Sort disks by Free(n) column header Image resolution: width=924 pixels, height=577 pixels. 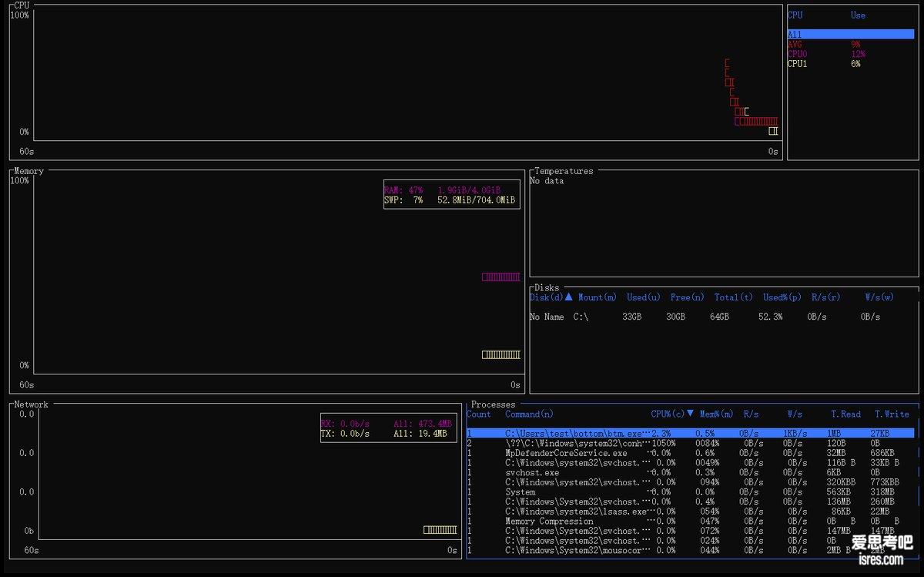[688, 297]
